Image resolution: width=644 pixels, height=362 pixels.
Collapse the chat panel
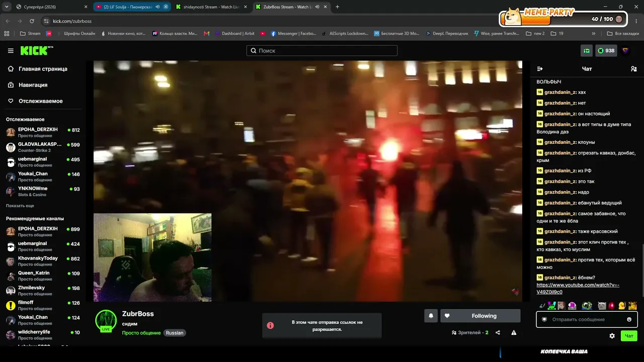540,69
